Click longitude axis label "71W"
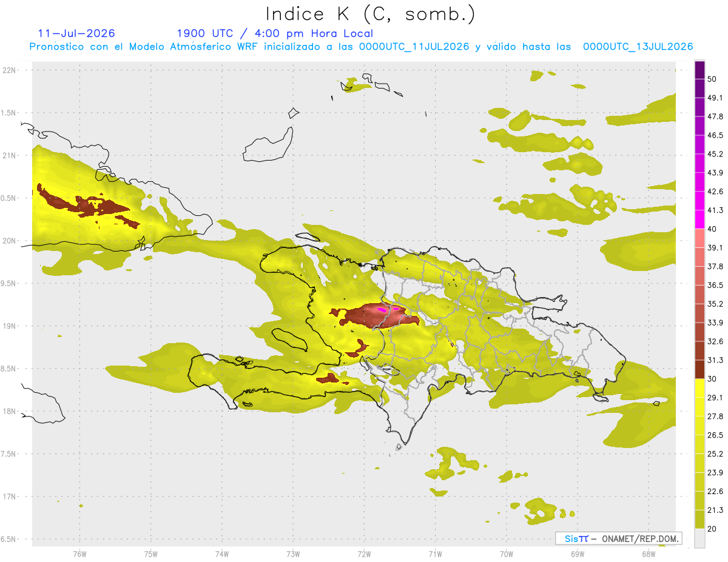Viewport: 728px width, 562px height. (435, 554)
